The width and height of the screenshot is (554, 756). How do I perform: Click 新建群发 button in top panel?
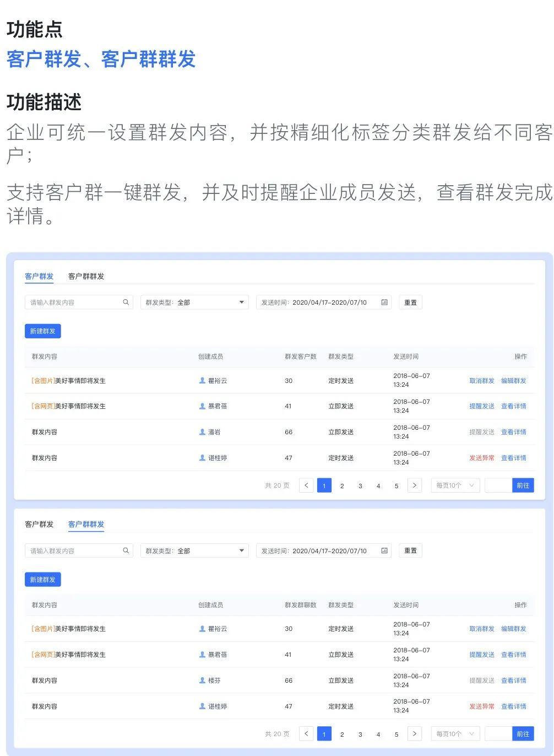coord(42,331)
